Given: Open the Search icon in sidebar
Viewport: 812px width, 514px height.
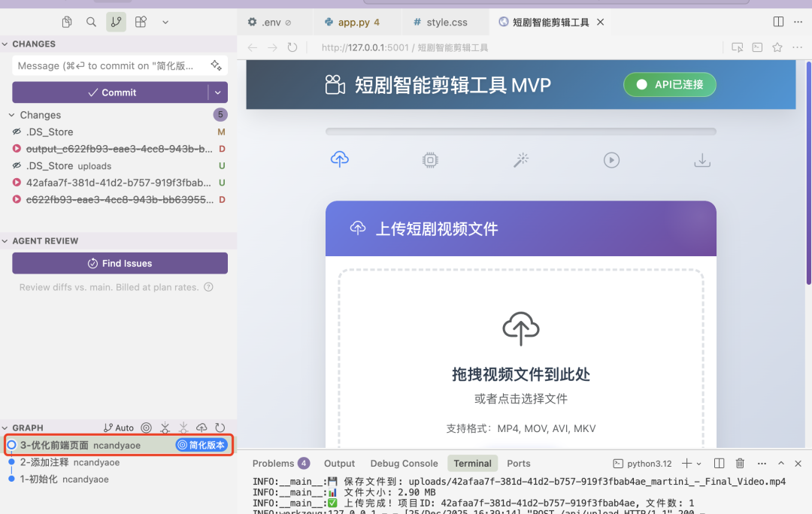Looking at the screenshot, I should [x=91, y=22].
